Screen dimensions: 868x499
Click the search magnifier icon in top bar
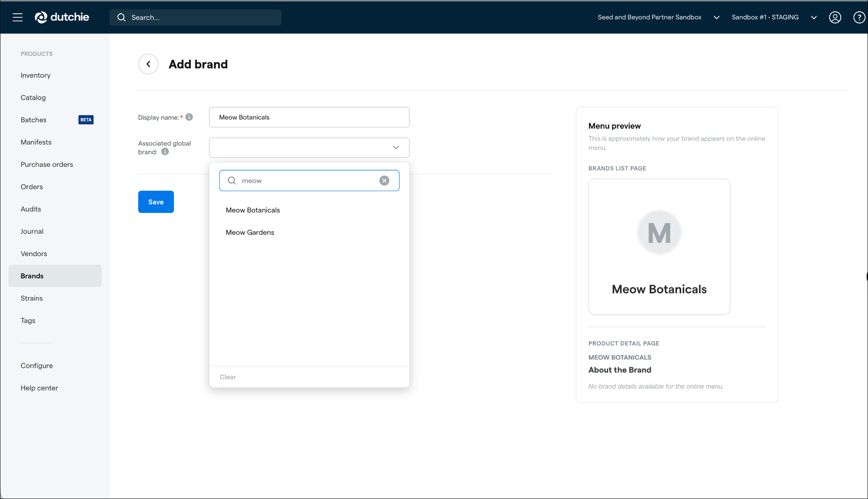[121, 18]
